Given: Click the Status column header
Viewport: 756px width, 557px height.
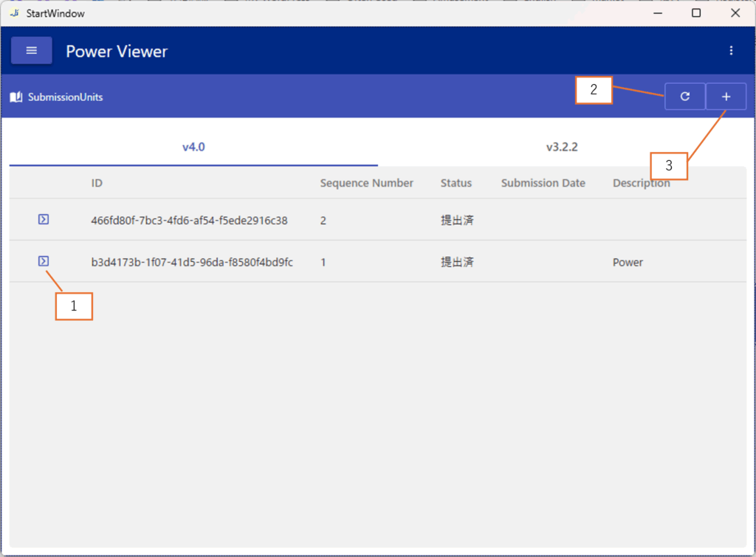Looking at the screenshot, I should [456, 183].
